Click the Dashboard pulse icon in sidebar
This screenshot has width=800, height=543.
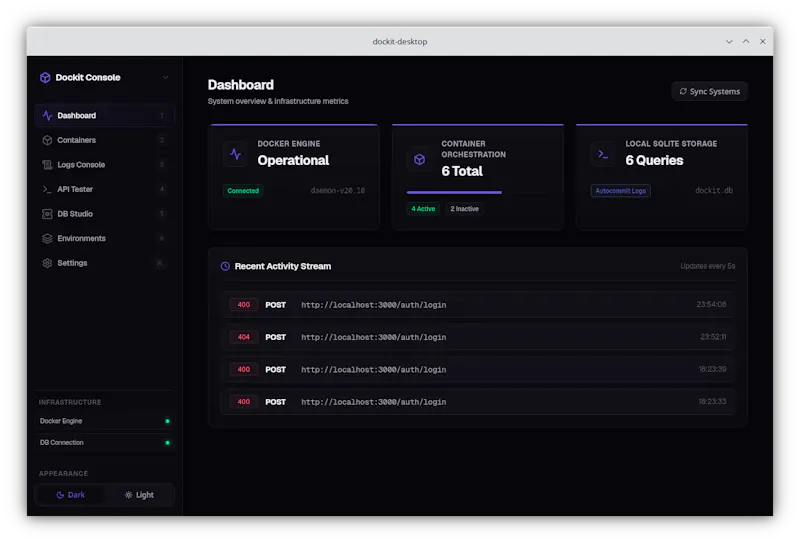coord(47,115)
